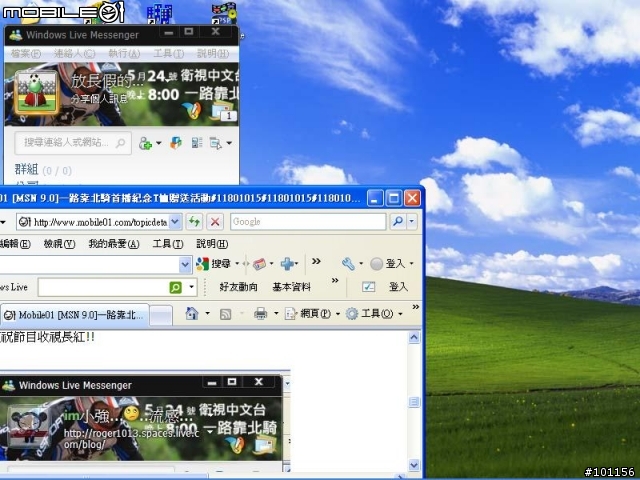Expand the dropdown beside Windows Live green search

pos(191,287)
